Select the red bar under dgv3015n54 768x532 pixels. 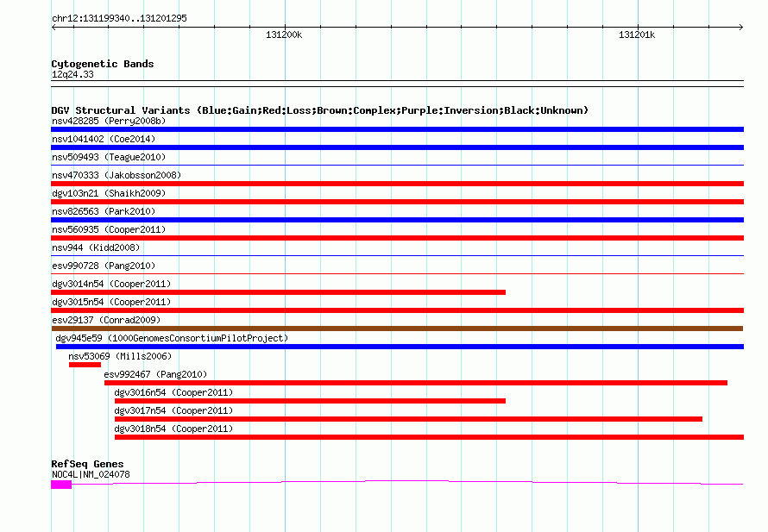pos(397,310)
